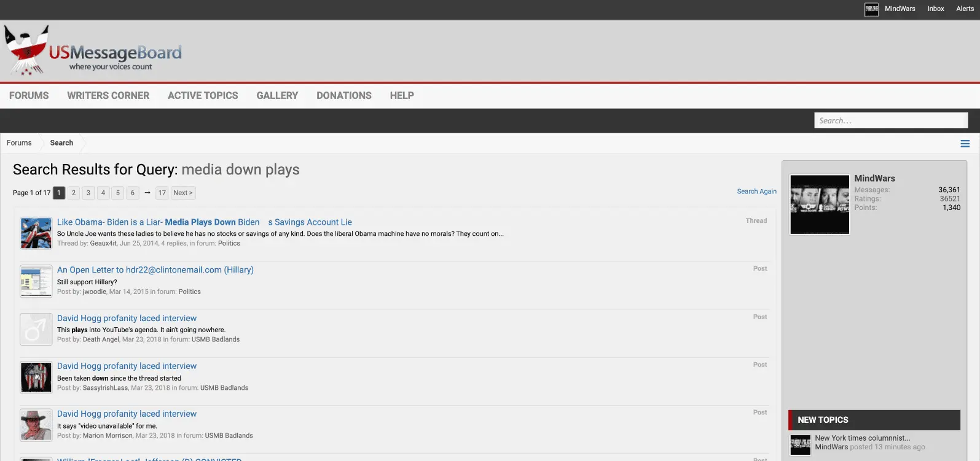Click the Search Again link
980x461 pixels.
point(756,192)
